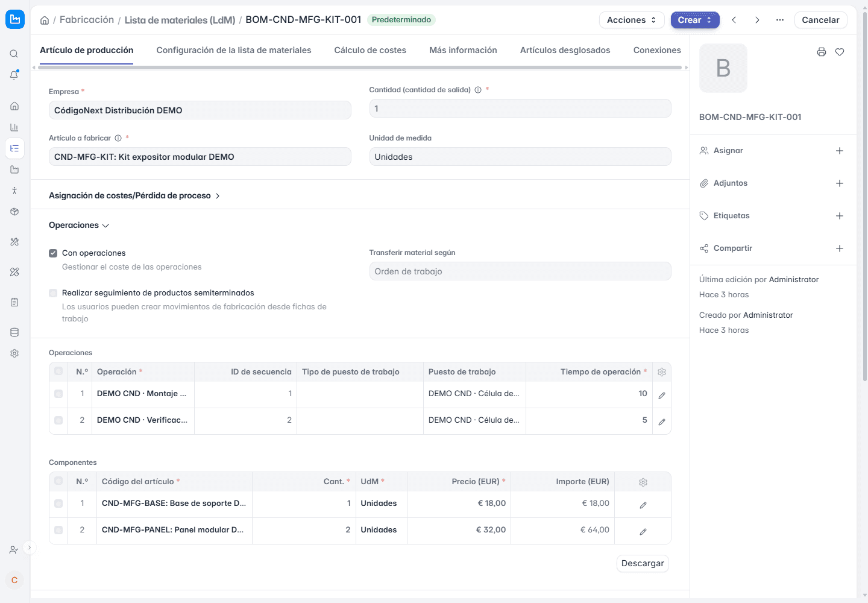The width and height of the screenshot is (868, 603).
Task: Open the search icon in the left sidebar
Action: click(x=14, y=54)
